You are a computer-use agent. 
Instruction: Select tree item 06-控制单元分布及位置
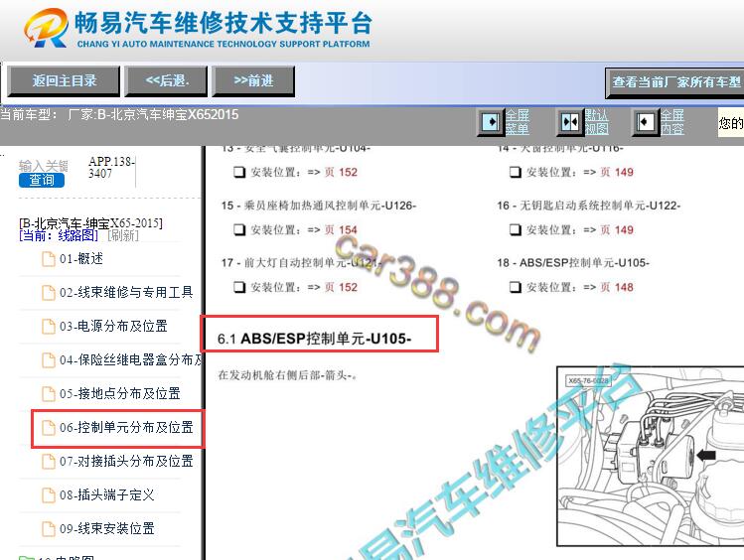(126, 427)
